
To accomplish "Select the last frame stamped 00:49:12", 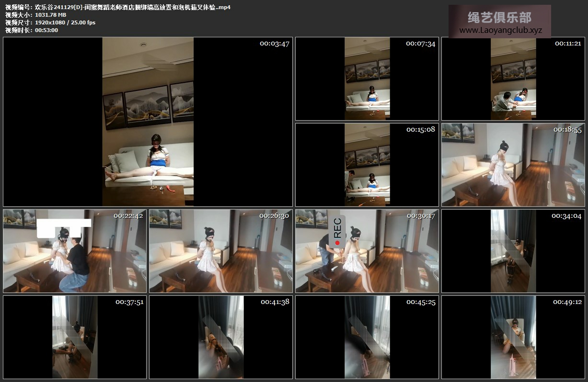I will click(513, 337).
